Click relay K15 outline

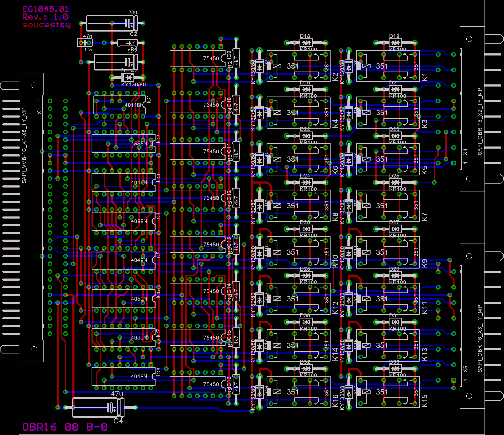click(388, 392)
